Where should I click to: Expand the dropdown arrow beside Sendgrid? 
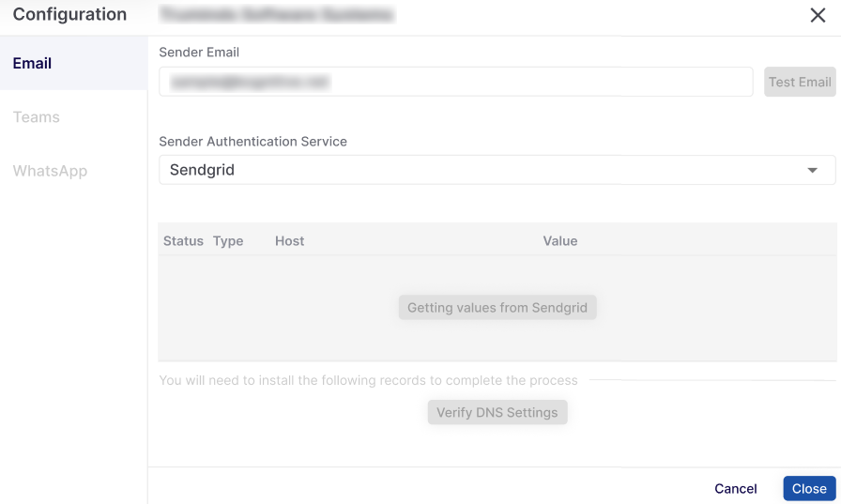pyautogui.click(x=812, y=170)
